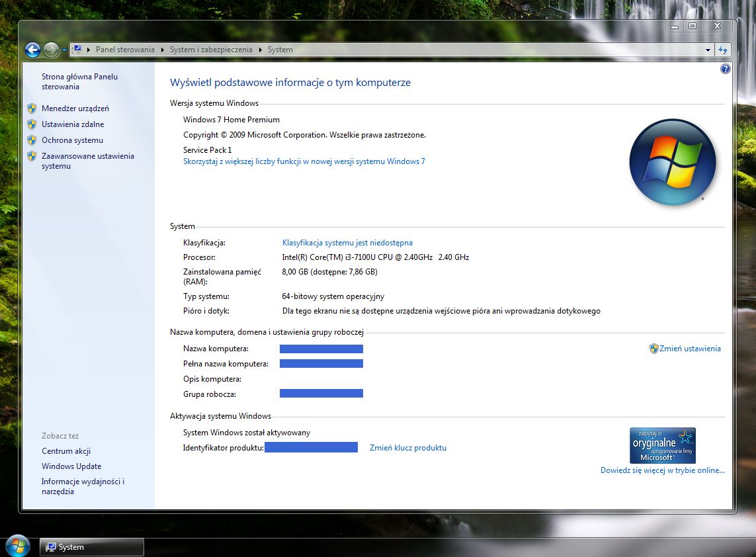Click the Windows 7 Home Premium text
The width and height of the screenshot is (756, 557).
tap(231, 120)
